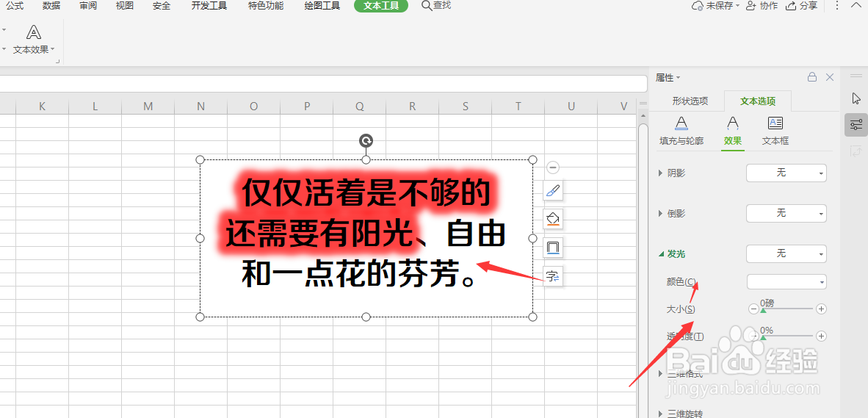Select the arrow pointer tool in sidebar

[856, 98]
